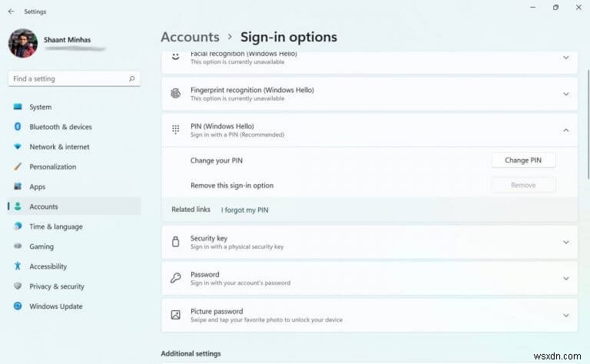
Task: Collapse the PIN (Windows Hello) section
Action: click(565, 131)
